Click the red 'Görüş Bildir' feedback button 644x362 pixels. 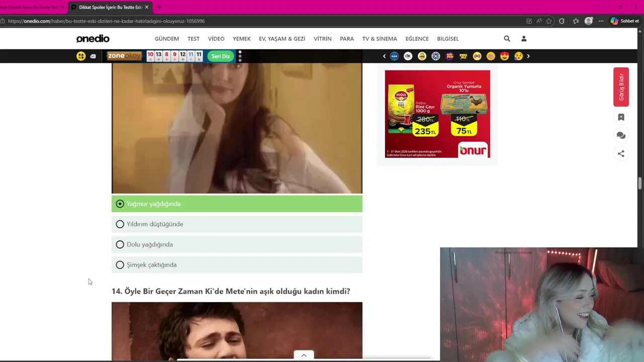coord(621,87)
